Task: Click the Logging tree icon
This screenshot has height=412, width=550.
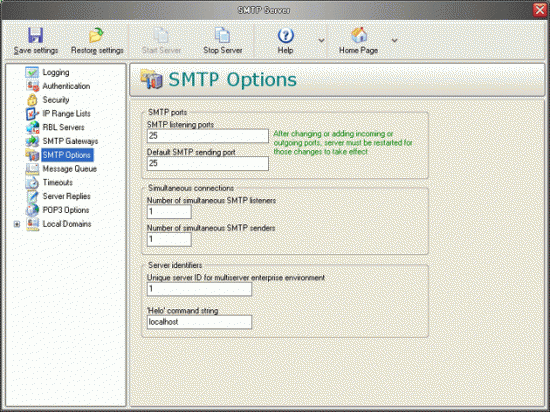Action: click(x=32, y=72)
